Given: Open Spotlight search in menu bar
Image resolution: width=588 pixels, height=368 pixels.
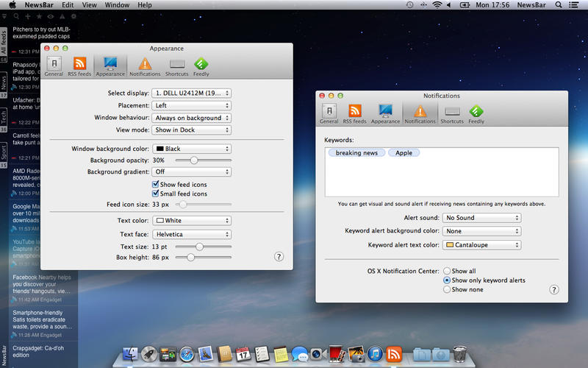Looking at the screenshot, I should tap(559, 5).
